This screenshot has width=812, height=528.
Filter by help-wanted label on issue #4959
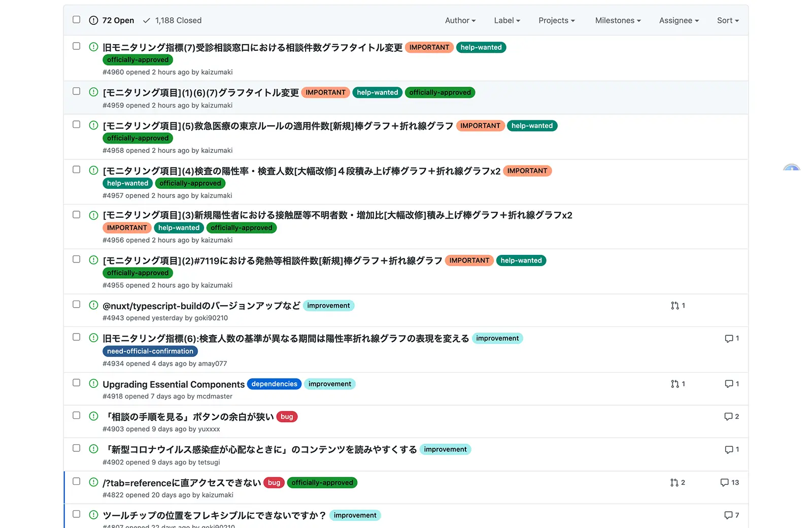pos(378,92)
